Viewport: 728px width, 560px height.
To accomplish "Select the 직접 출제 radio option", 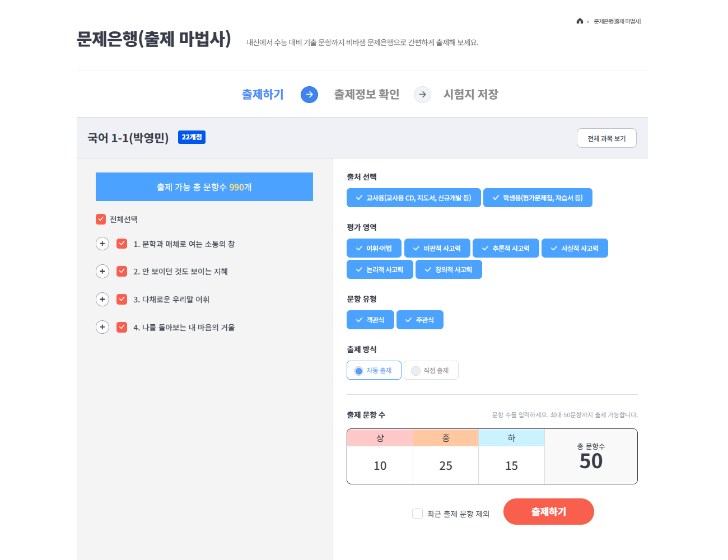I will point(431,370).
